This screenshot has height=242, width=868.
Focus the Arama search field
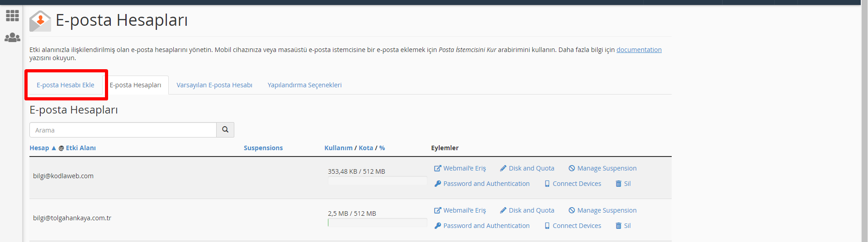(x=123, y=130)
